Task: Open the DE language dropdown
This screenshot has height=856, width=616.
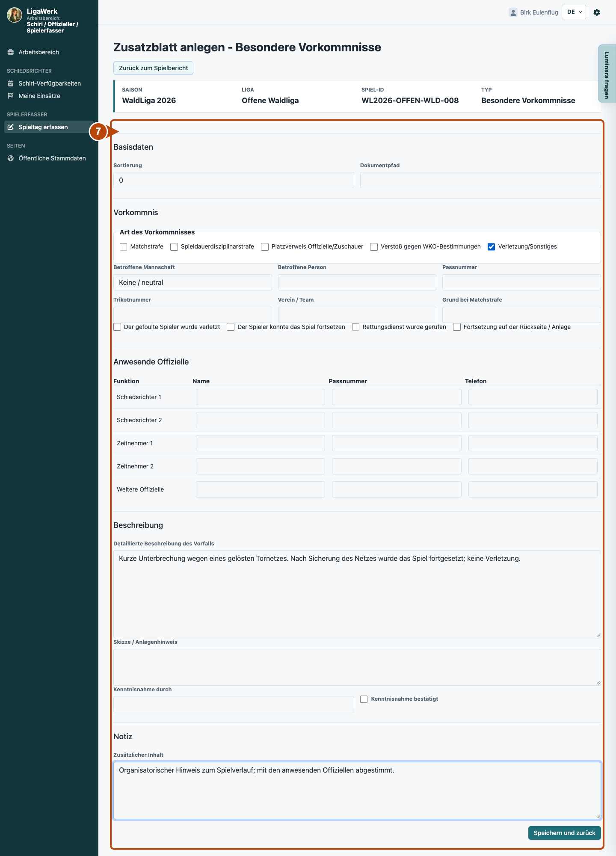Action: point(574,12)
